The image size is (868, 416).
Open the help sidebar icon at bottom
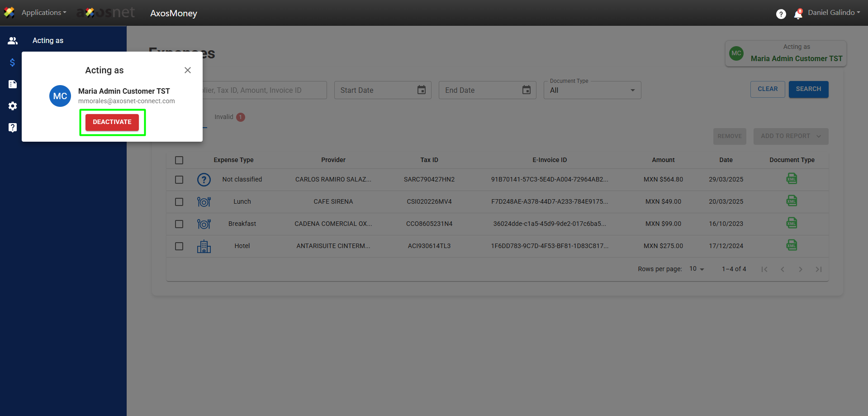13,128
